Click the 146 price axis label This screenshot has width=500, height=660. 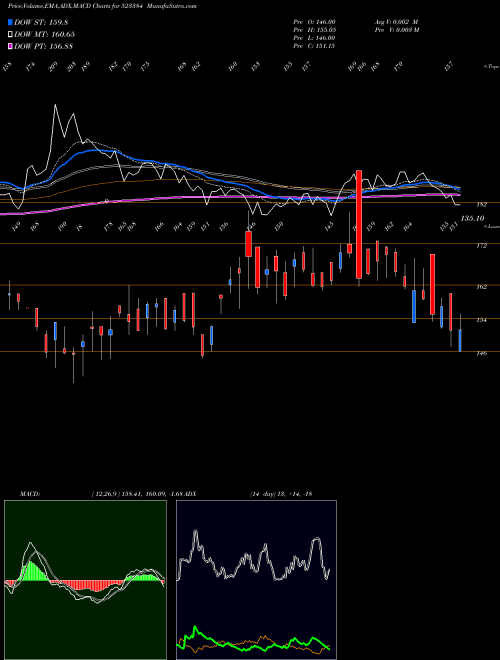point(481,354)
